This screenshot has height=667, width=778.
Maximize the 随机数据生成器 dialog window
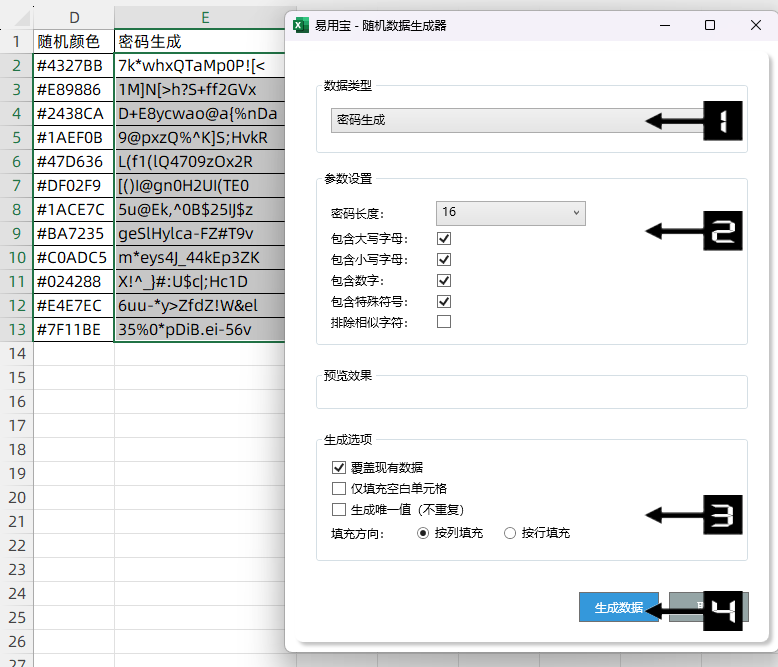709,25
